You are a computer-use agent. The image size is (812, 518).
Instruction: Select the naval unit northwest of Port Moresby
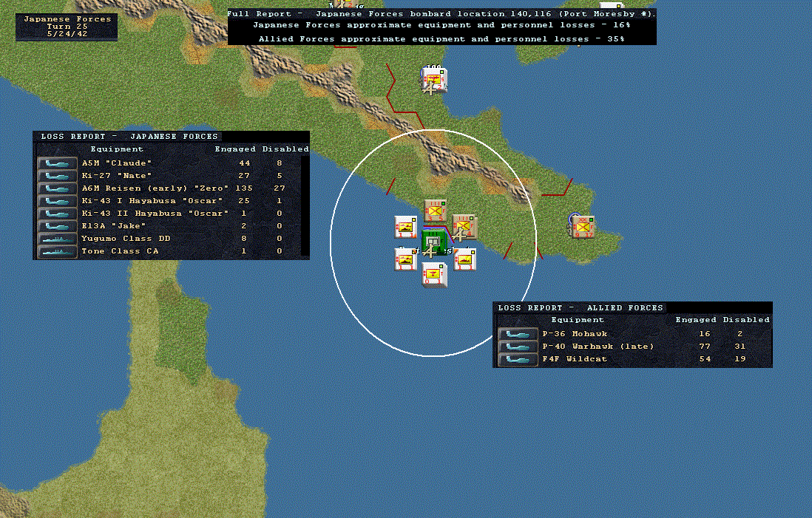405,228
